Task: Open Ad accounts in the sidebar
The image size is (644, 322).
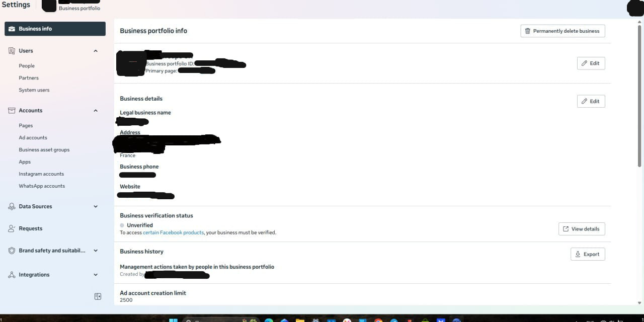Action: (x=33, y=138)
